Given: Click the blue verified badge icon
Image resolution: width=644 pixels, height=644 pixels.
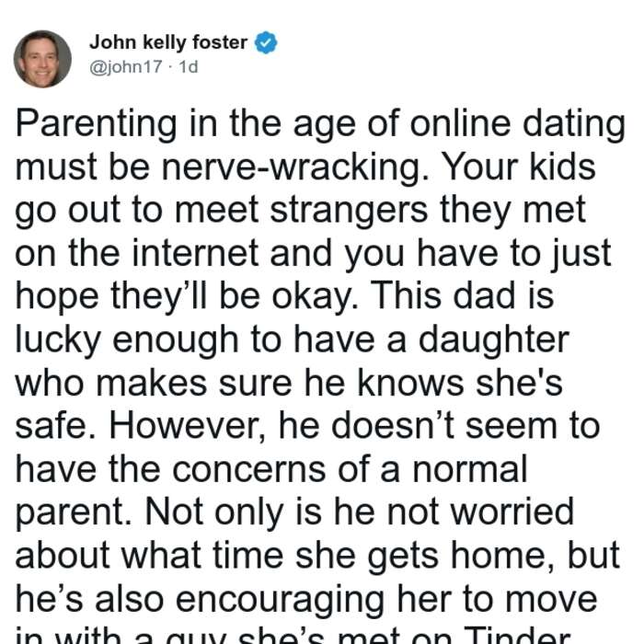Looking at the screenshot, I should click(266, 42).
